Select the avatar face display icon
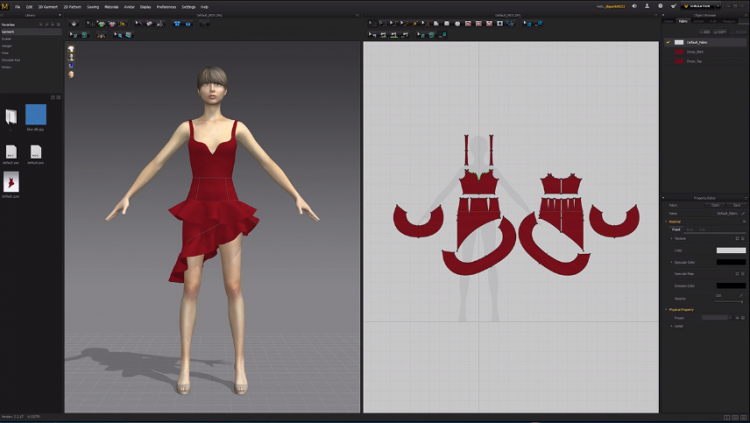The height and width of the screenshot is (423, 750). (71, 75)
